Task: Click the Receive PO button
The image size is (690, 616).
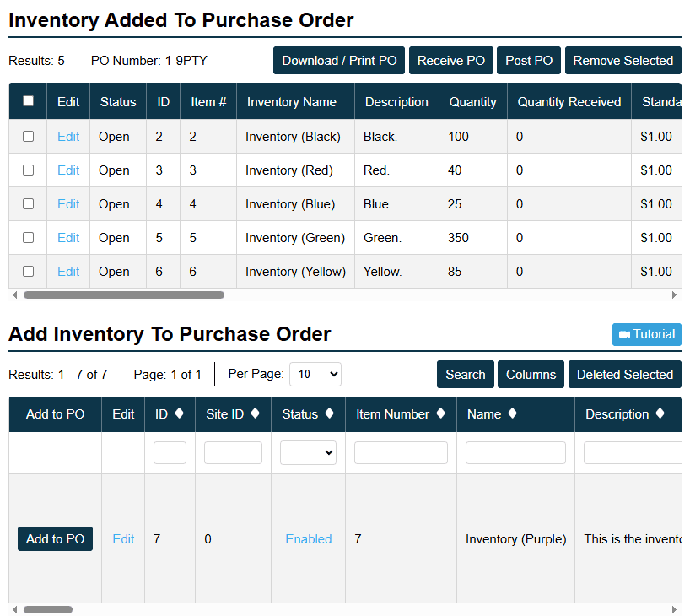Action: pos(451,60)
